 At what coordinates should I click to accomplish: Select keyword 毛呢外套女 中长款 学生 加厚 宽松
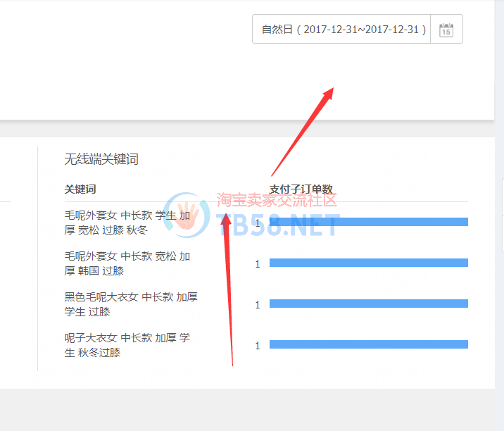pyautogui.click(x=127, y=223)
